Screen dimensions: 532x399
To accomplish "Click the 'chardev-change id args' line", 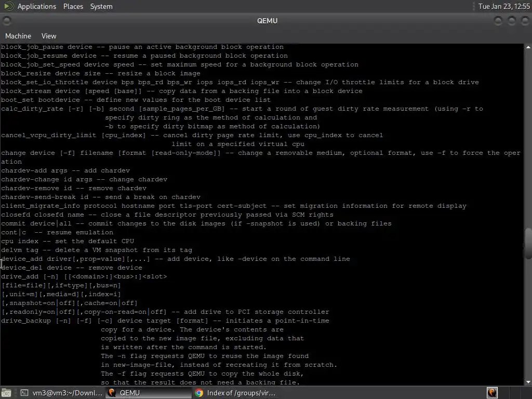I will click(x=84, y=179).
